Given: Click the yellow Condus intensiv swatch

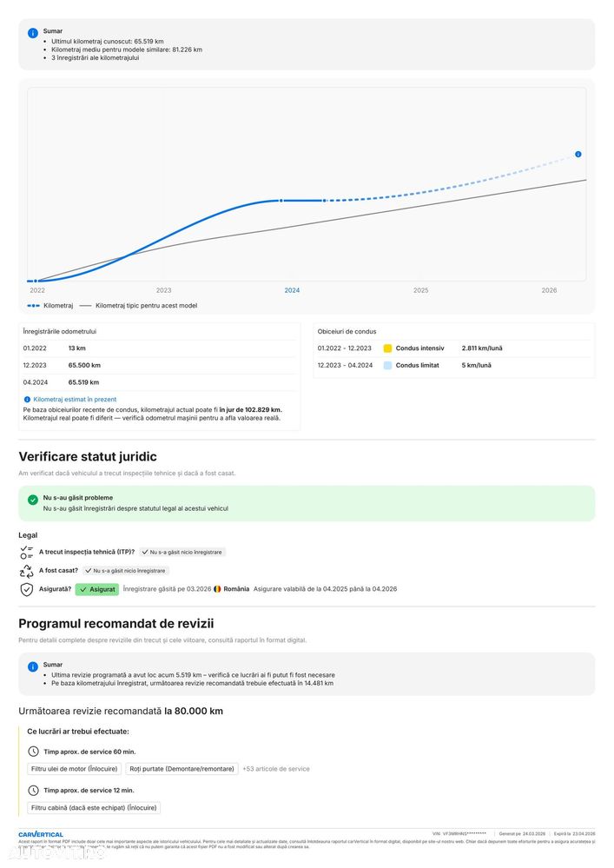Looking at the screenshot, I should pyautogui.click(x=387, y=348).
